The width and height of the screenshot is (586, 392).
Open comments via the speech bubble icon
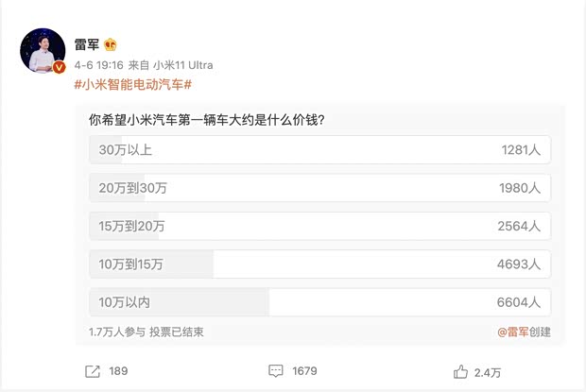(276, 371)
